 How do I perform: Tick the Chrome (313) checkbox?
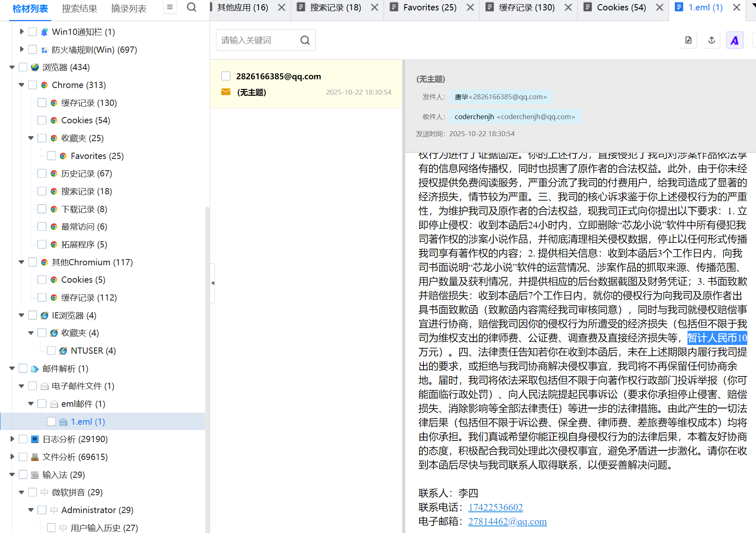point(33,85)
